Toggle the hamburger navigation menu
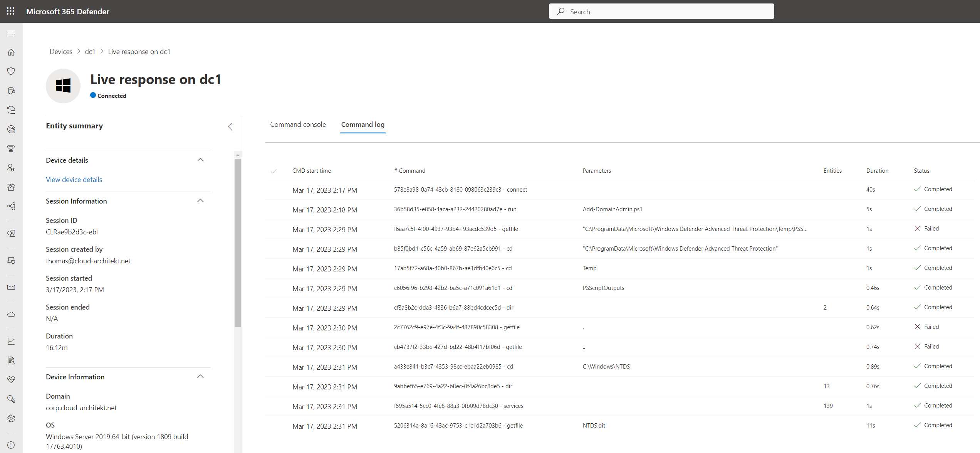The height and width of the screenshot is (453, 980). (11, 33)
